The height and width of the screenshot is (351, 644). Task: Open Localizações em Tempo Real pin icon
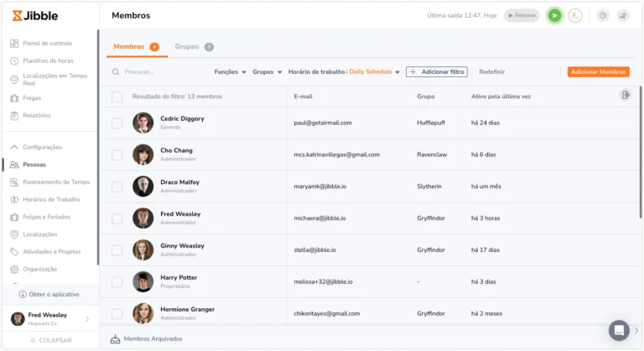pos(14,80)
